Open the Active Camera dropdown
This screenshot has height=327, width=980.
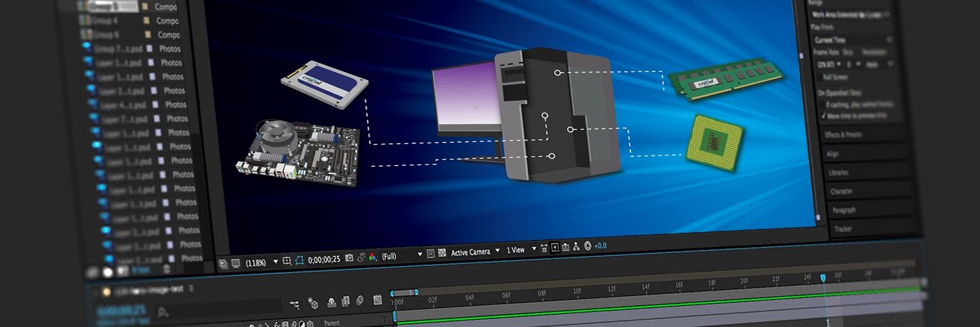point(497,250)
